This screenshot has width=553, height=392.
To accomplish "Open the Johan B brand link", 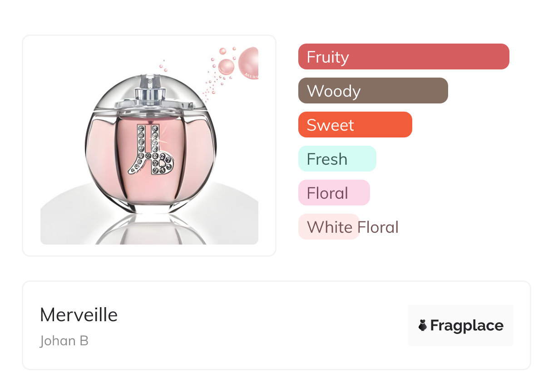I will (x=64, y=341).
